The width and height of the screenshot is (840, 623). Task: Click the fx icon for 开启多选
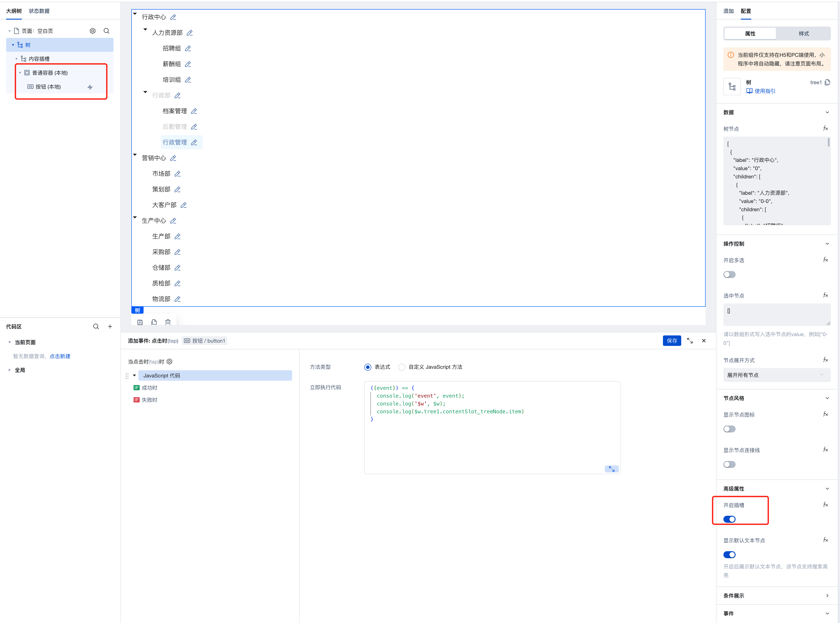tap(825, 260)
